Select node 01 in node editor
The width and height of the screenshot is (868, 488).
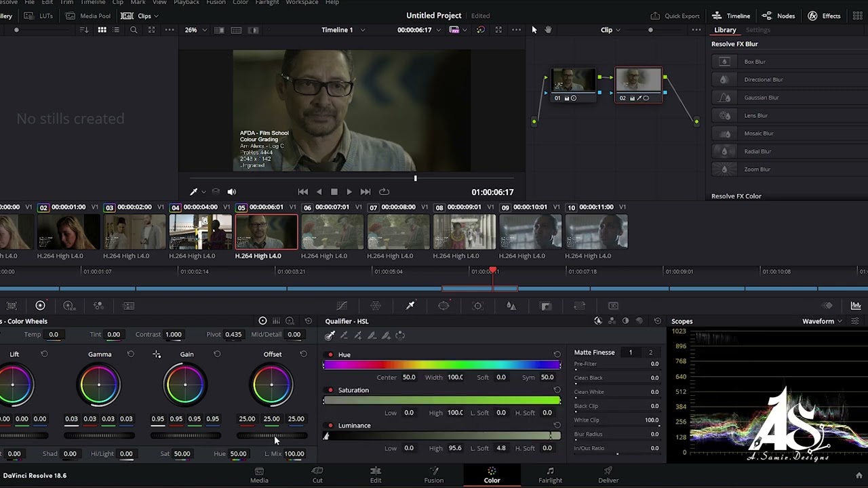point(574,85)
